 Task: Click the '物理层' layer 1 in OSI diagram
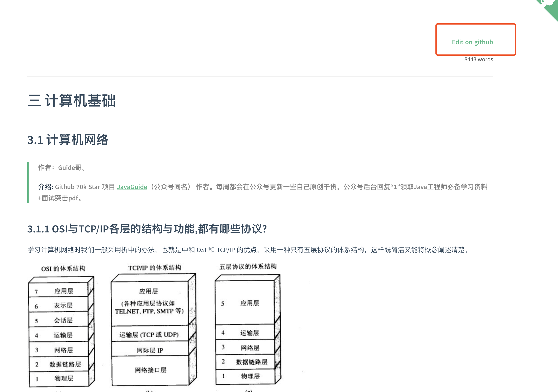tap(63, 378)
